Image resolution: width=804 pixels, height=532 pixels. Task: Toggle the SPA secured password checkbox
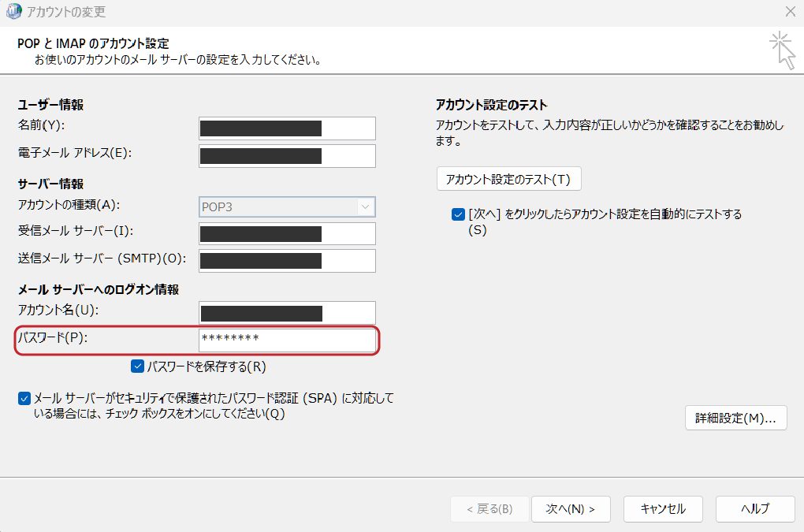pos(24,398)
